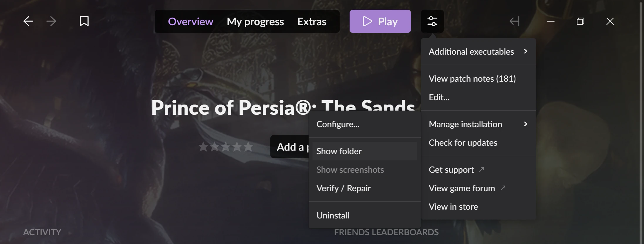
Task: Open View game forum external link arrow
Action: click(503, 188)
